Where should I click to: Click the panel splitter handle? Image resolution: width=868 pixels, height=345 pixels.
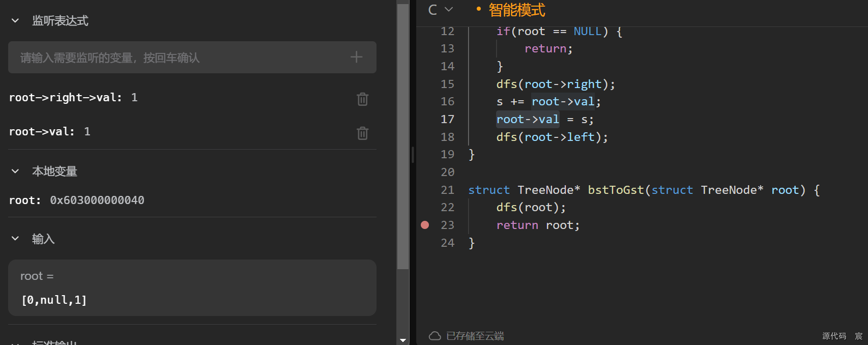coord(413,155)
